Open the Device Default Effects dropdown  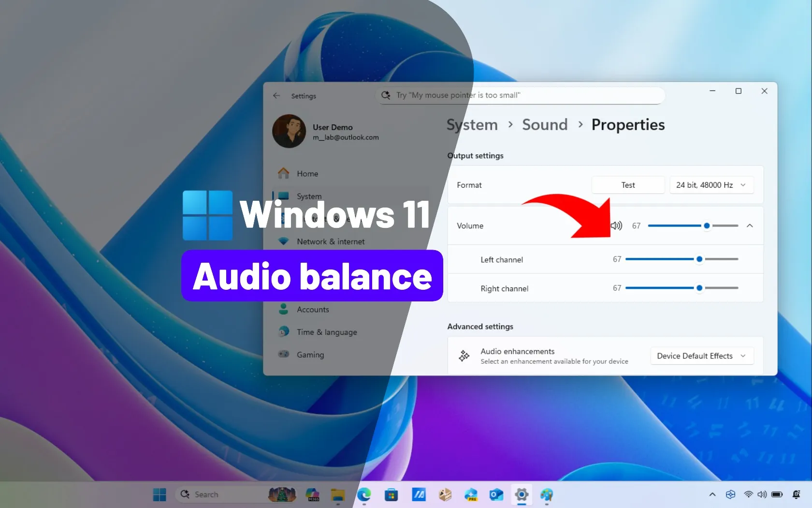701,356
